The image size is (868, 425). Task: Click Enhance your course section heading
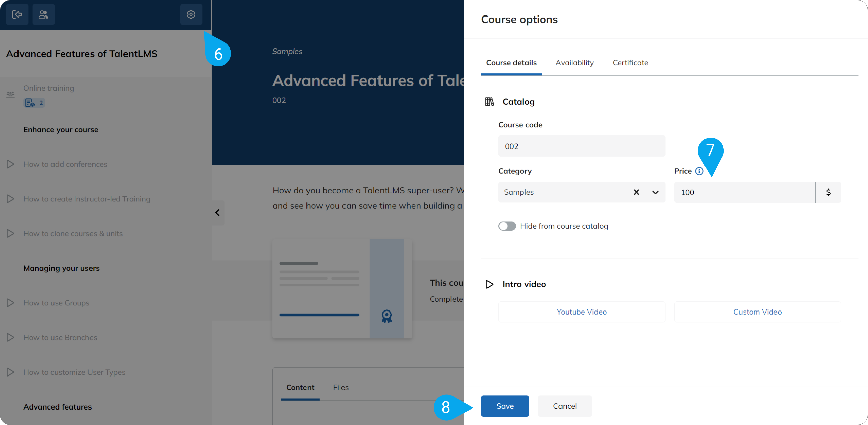point(61,130)
